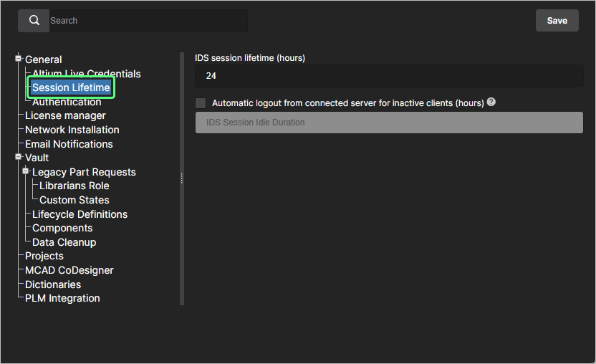This screenshot has width=596, height=364.
Task: Open PLM Integration settings
Action: pyautogui.click(x=62, y=298)
